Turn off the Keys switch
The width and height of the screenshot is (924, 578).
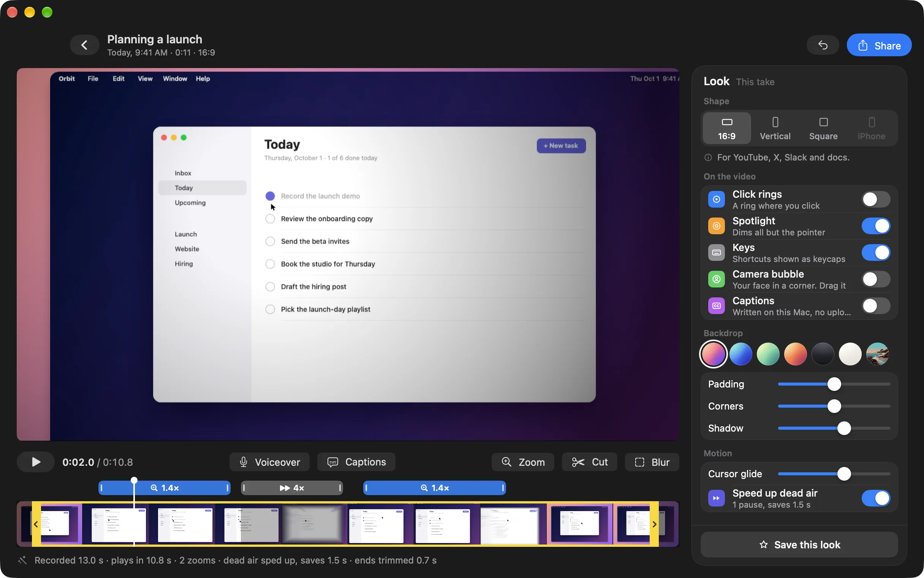[x=876, y=252]
